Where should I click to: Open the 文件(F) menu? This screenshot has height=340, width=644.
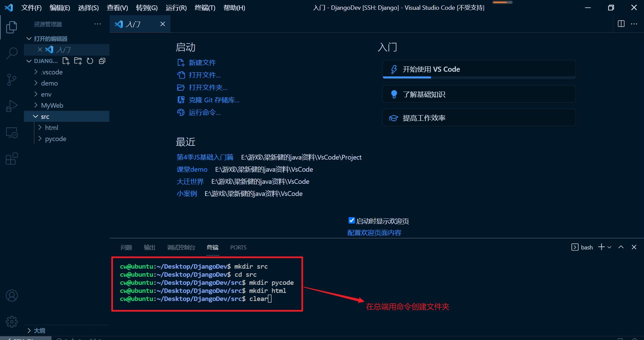coord(31,8)
